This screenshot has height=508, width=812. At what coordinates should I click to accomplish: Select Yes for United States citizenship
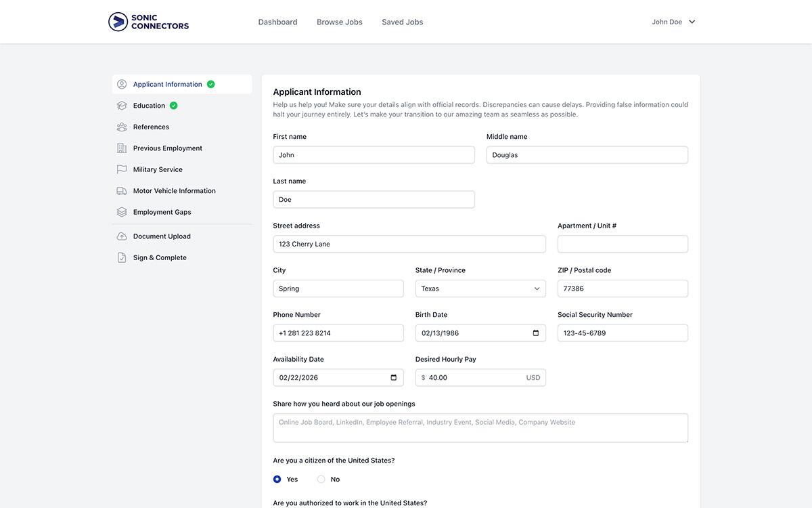point(277,478)
